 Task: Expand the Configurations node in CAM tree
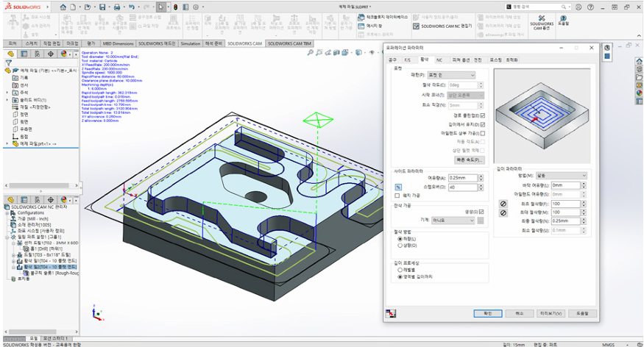[7, 212]
